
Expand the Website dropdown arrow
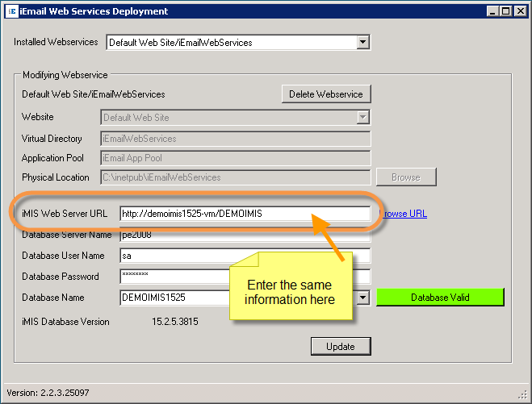point(362,118)
